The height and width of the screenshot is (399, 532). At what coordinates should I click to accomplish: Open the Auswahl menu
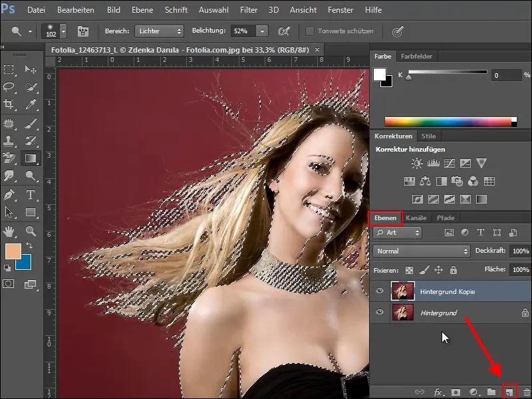213,10
